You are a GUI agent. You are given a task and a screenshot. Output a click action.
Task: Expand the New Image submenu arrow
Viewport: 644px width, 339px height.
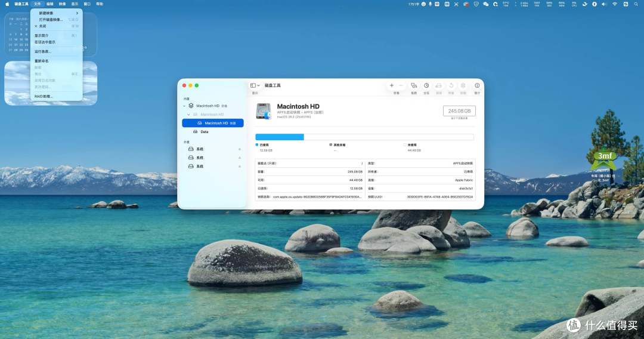(77, 13)
